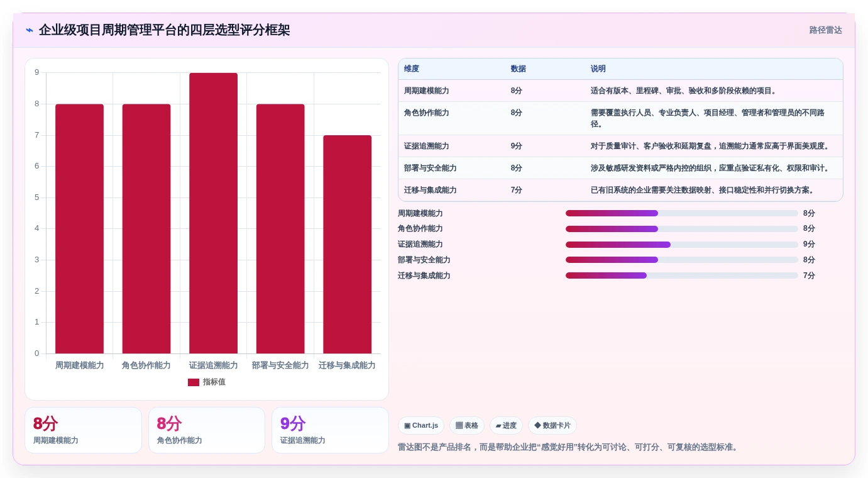Select the 周期建模能力 table row cell

(427, 91)
